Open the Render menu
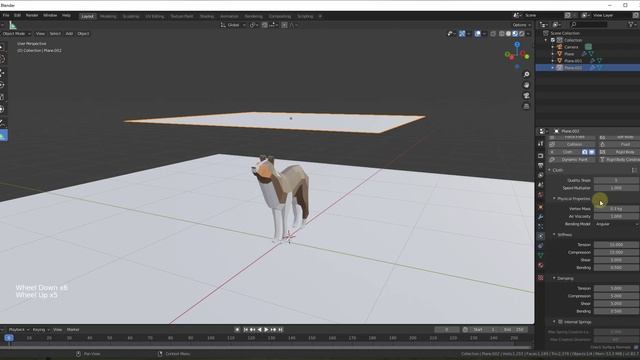The width and height of the screenshot is (640, 360). pos(32,16)
